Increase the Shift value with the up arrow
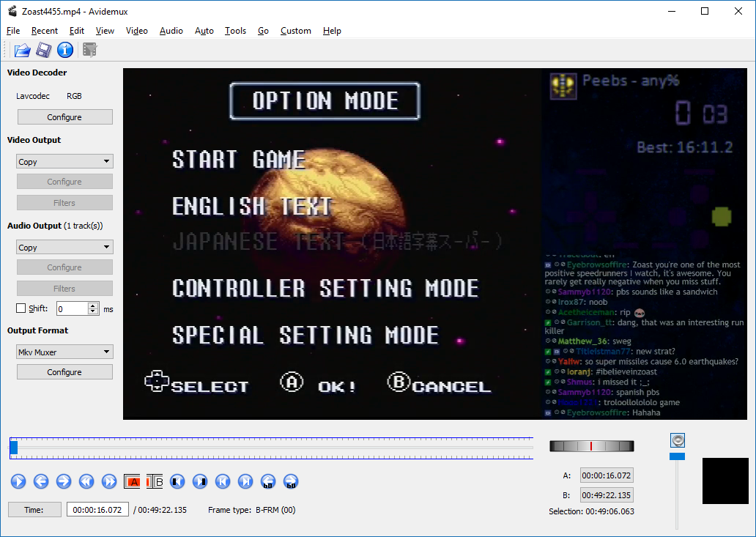 point(93,305)
